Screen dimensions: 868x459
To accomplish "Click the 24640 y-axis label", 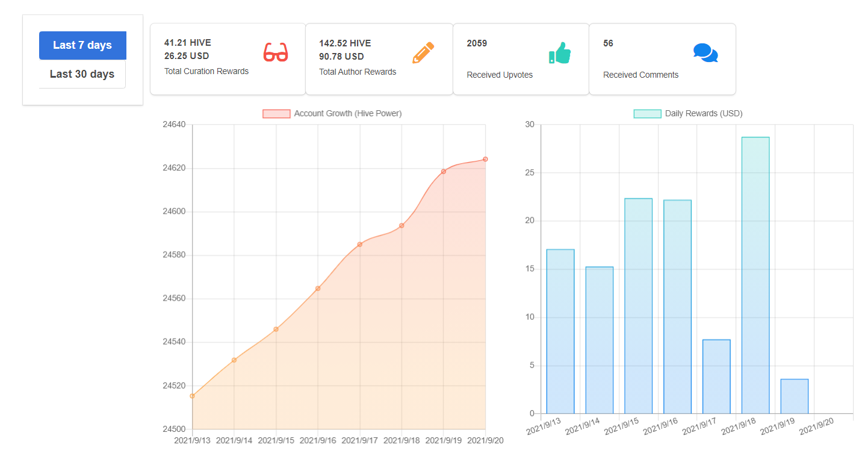I will [x=175, y=125].
